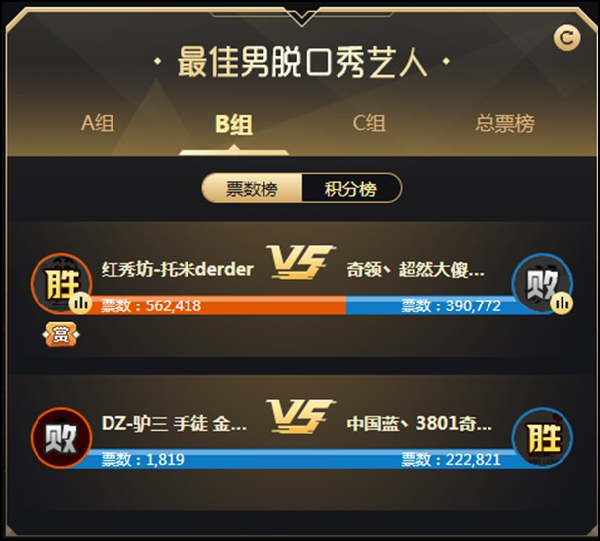Click 奇领 avatar marked 败
Image resolution: width=600 pixels, height=541 pixels.
(542, 284)
